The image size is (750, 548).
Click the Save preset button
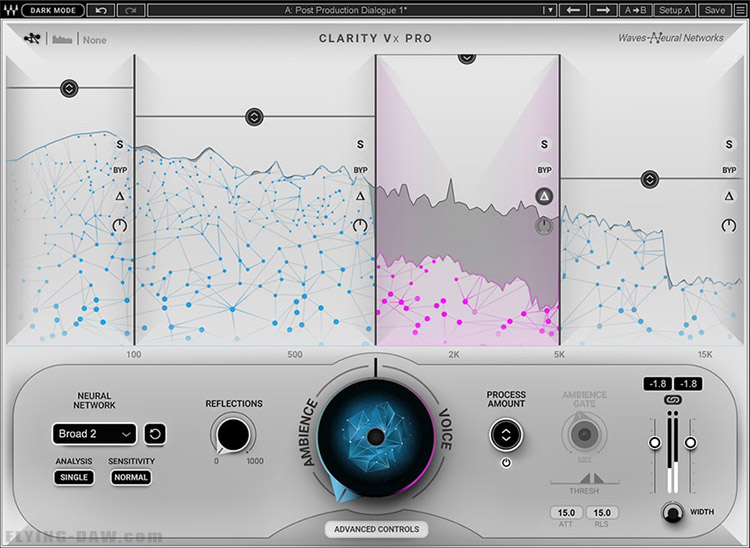[715, 10]
